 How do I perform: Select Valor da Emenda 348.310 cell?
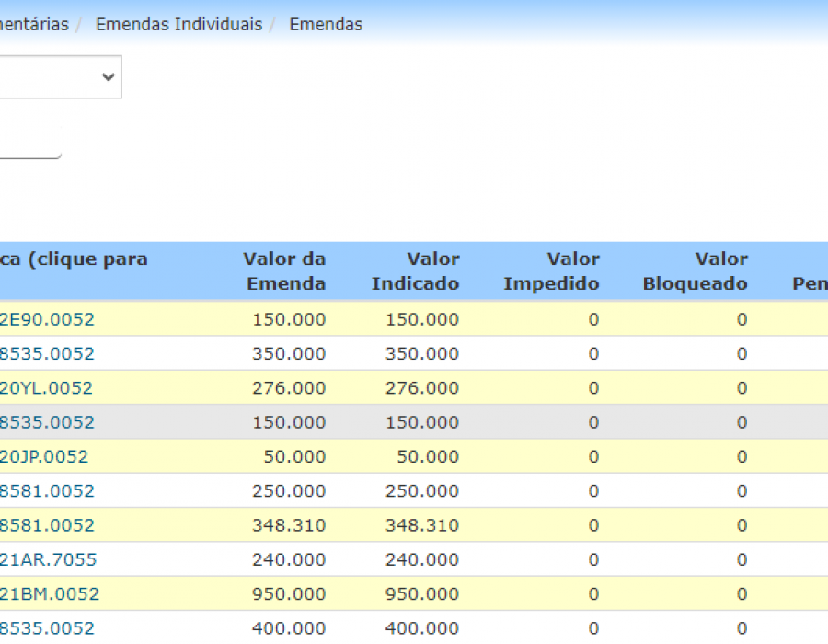coord(289,525)
